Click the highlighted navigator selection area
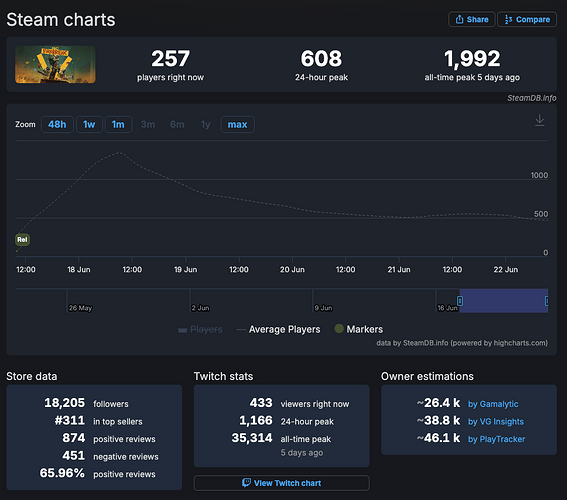 pos(504,301)
